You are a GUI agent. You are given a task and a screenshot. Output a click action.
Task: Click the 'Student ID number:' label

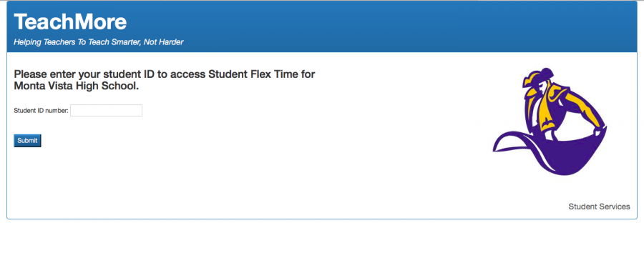tap(41, 110)
